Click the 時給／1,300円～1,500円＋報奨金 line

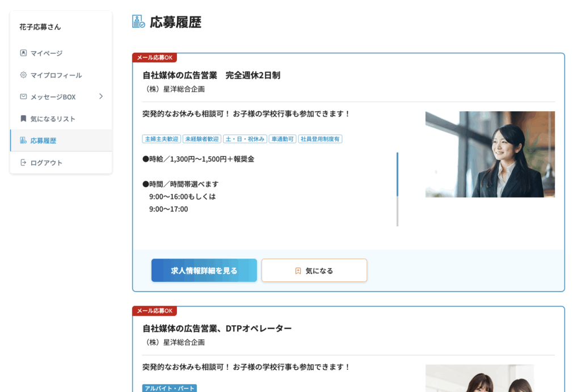pos(198,159)
